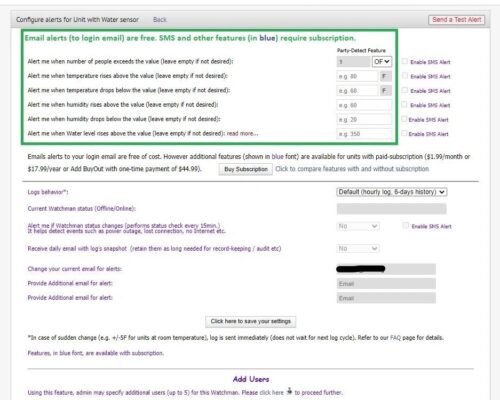Click the hand icon after 'click here'
The width and height of the screenshot is (500, 400).
(289, 391)
